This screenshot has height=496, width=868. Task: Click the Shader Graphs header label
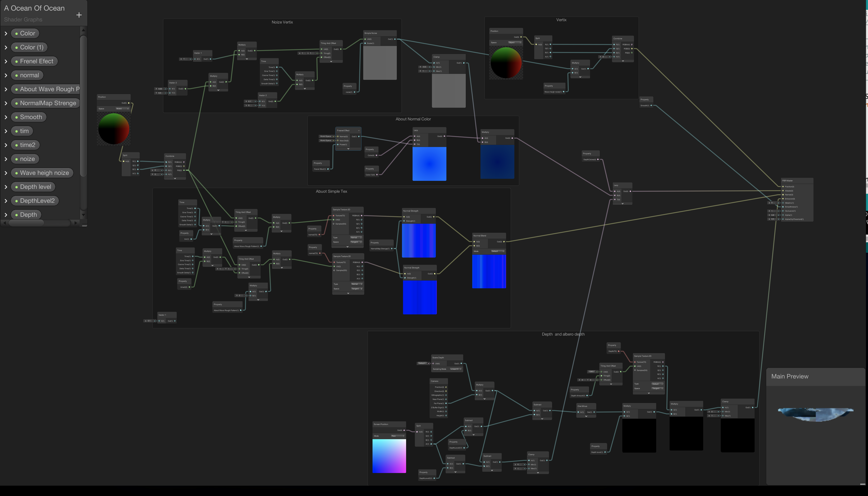(23, 19)
